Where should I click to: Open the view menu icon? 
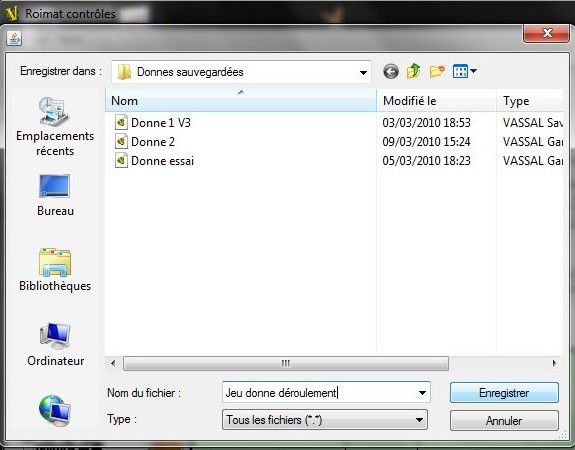click(464, 71)
